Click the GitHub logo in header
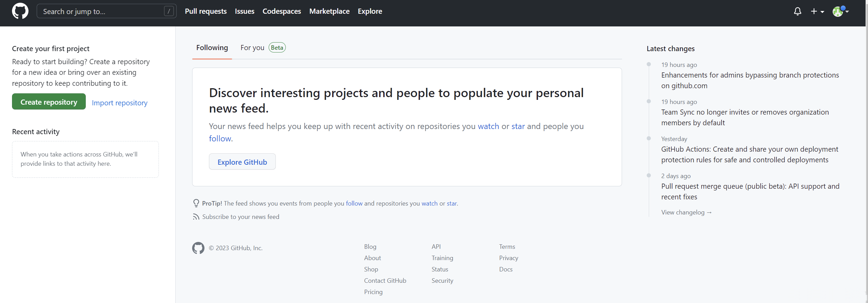Screen dimensions: 868x303 [20, 11]
